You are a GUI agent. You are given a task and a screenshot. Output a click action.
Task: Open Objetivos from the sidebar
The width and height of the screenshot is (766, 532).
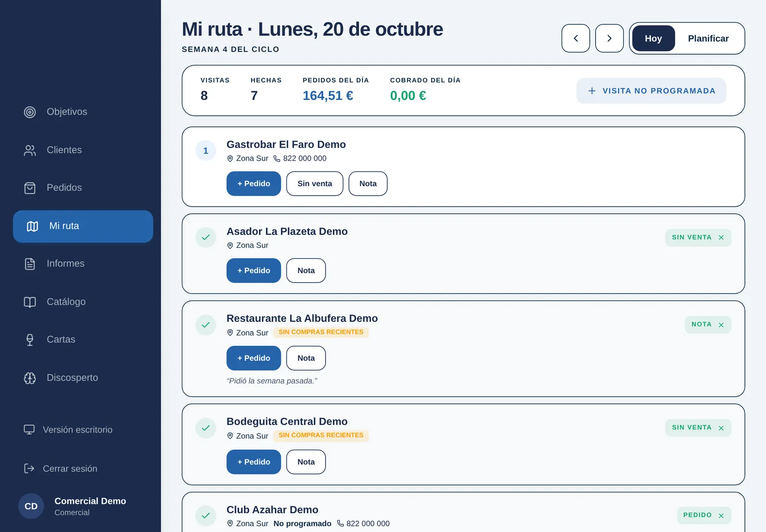(83, 112)
